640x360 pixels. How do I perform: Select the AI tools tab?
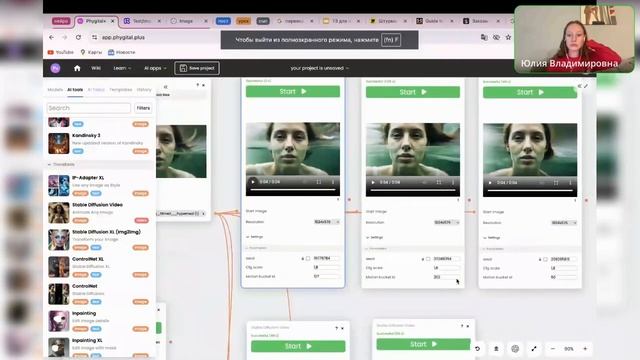tap(75, 90)
